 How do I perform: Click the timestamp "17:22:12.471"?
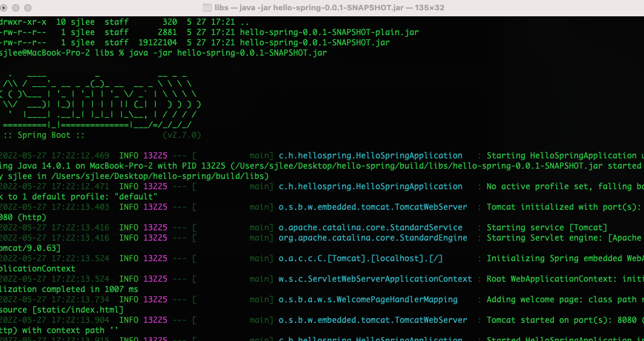pyautogui.click(x=80, y=187)
